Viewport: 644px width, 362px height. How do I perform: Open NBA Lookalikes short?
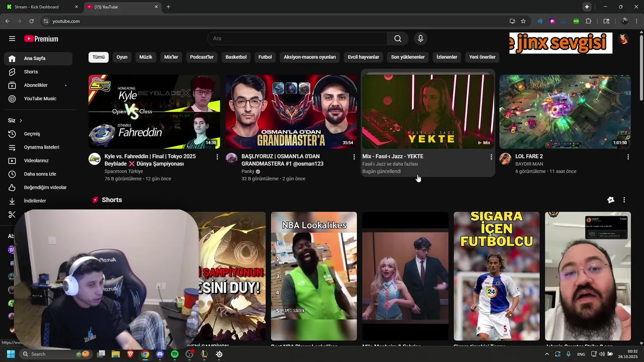tap(314, 276)
